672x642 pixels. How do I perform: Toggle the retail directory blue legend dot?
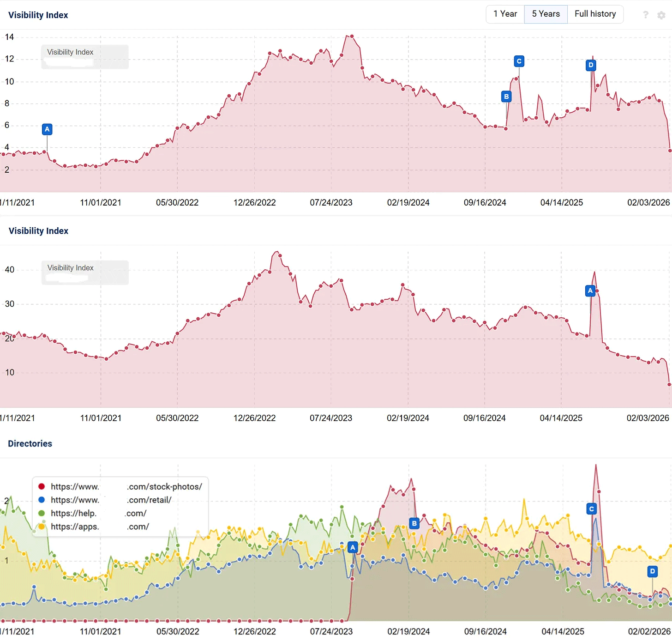pos(42,500)
